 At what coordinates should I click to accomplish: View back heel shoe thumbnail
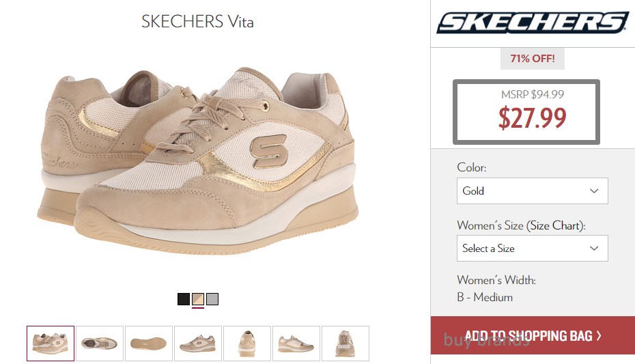click(x=247, y=344)
